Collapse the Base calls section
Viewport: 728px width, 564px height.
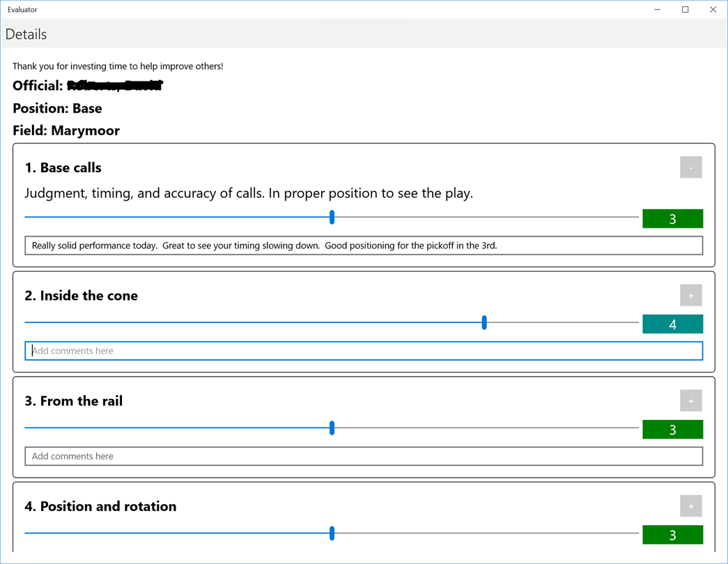[x=690, y=167]
